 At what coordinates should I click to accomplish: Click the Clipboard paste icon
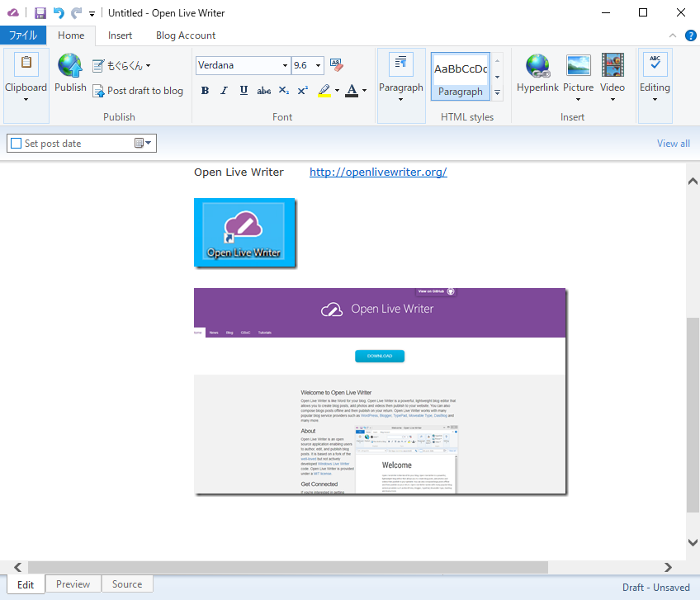pos(26,64)
